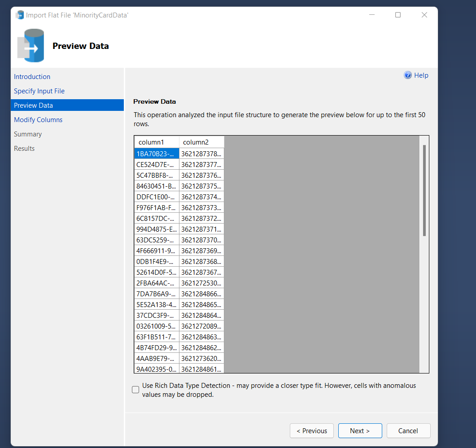Image resolution: width=476 pixels, height=448 pixels.
Task: Maximize the Import Flat File window
Action: 397,15
